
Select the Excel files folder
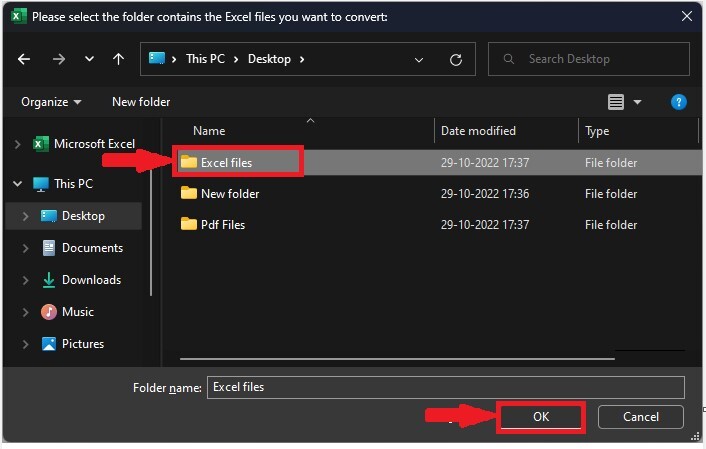(x=226, y=163)
